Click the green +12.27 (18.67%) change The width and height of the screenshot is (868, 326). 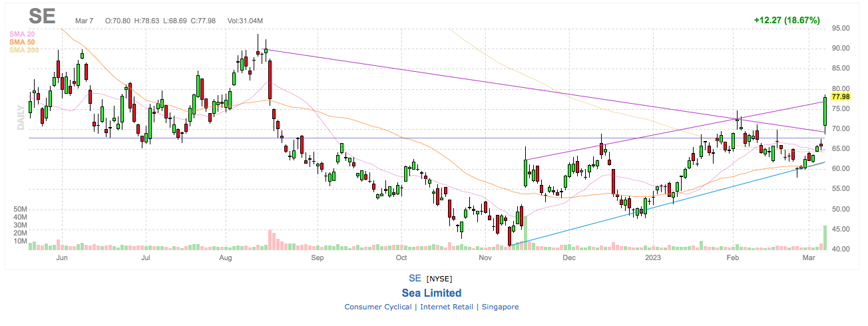(x=786, y=21)
